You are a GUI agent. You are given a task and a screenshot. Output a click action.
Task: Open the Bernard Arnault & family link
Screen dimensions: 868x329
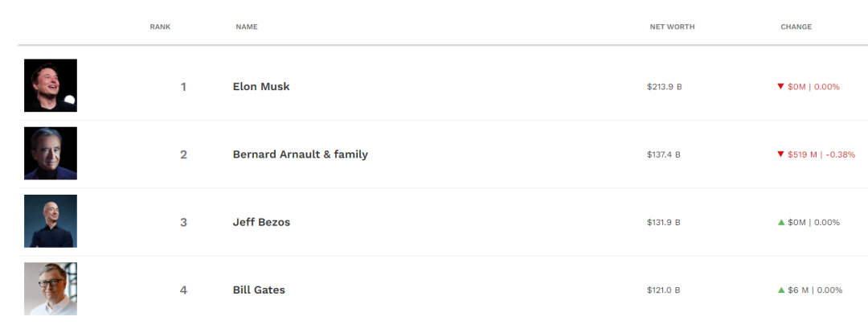point(300,154)
